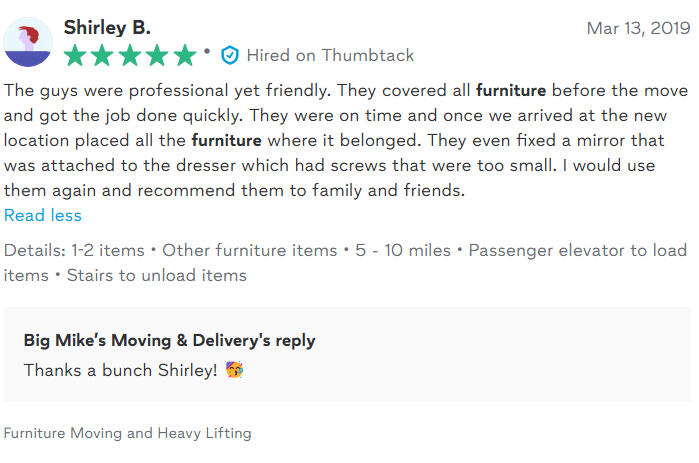
Task: Click the Other furniture items detail
Action: click(x=248, y=250)
